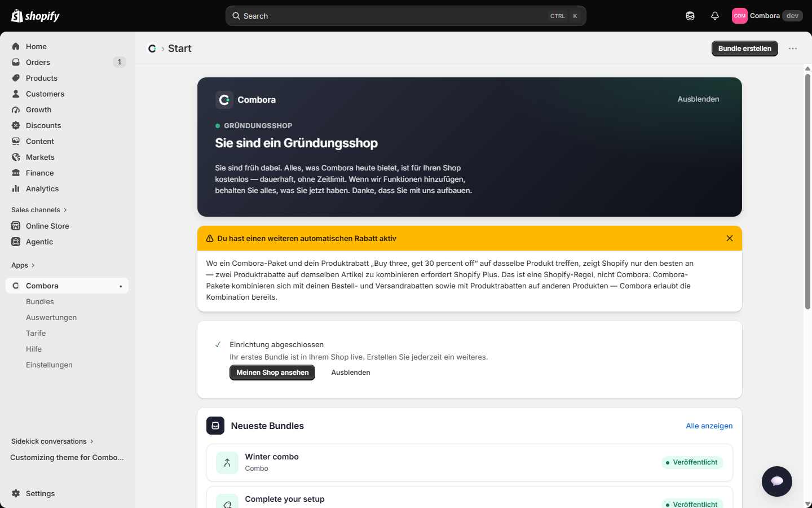Open the Winter combo bundle row
The width and height of the screenshot is (812, 508).
coord(470,462)
